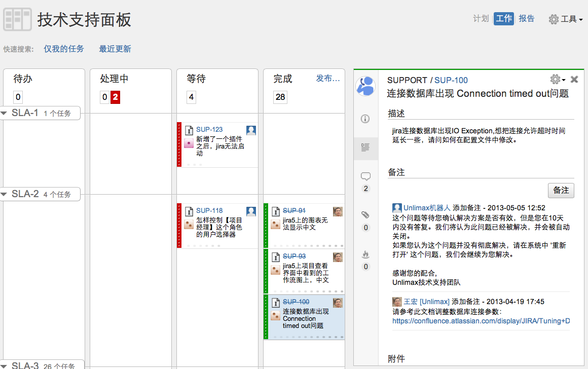
Task: Toggle the 仅我的任务 quick filter
Action: coord(63,49)
